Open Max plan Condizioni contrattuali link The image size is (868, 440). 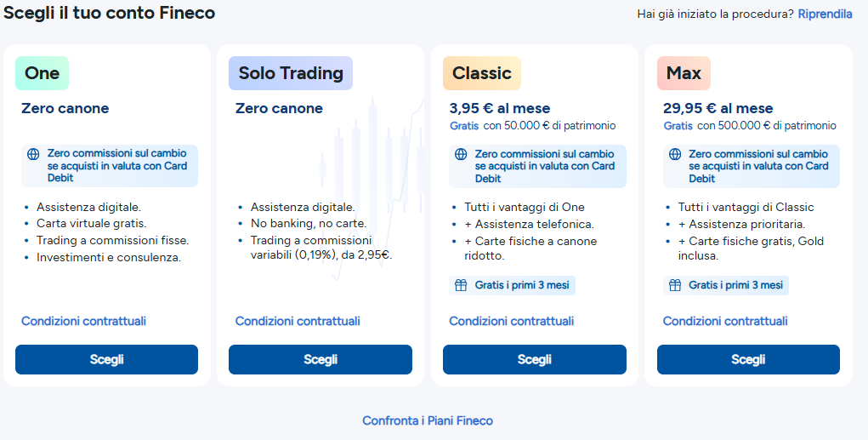click(x=725, y=321)
